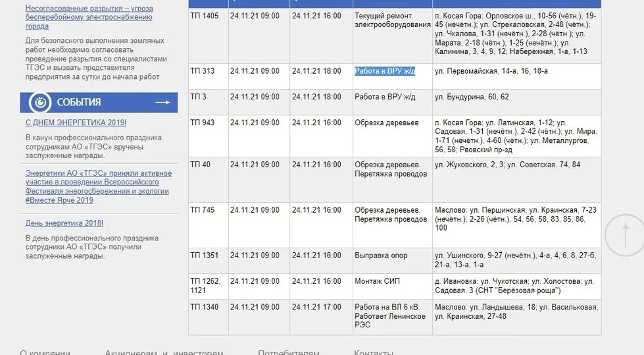
Task: Click table cell ТП 313
Action: [209, 76]
